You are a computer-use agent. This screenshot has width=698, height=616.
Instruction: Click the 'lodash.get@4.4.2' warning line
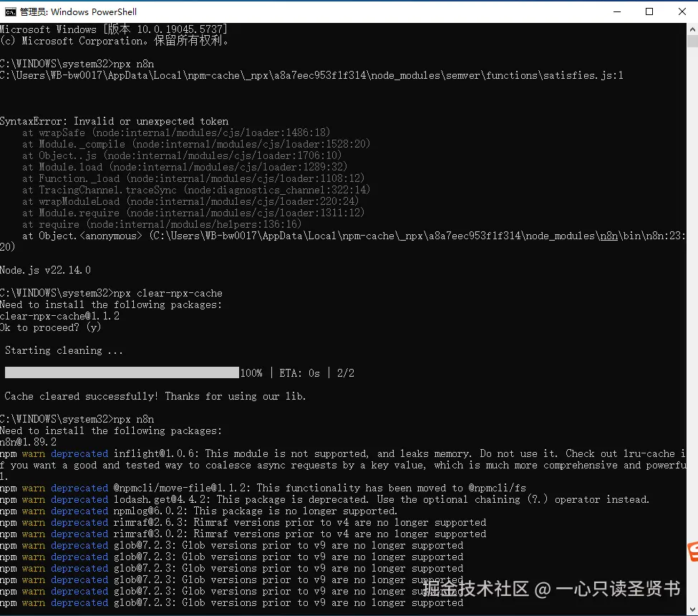324,499
